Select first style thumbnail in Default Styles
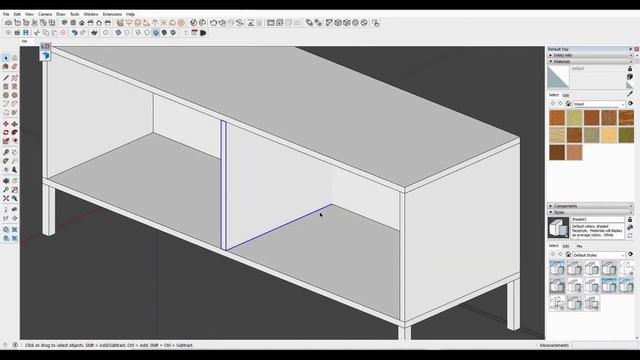This screenshot has height=360, width=640. 557,268
